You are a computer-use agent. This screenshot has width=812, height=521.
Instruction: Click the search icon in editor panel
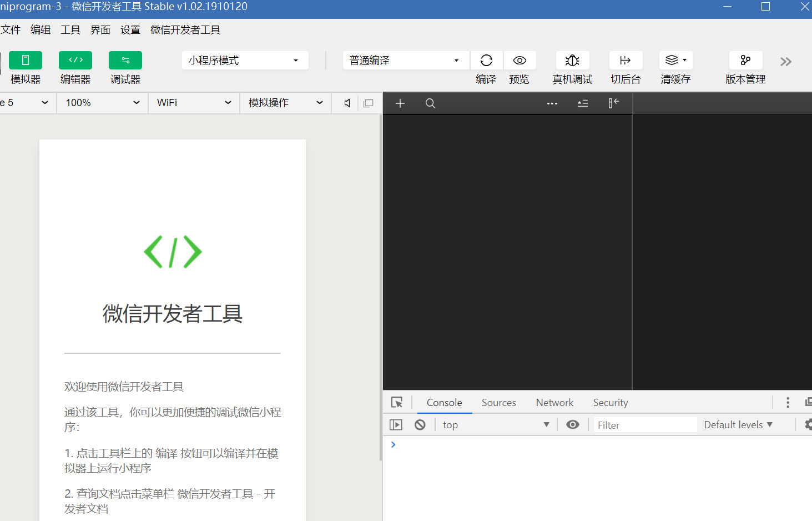click(x=430, y=103)
